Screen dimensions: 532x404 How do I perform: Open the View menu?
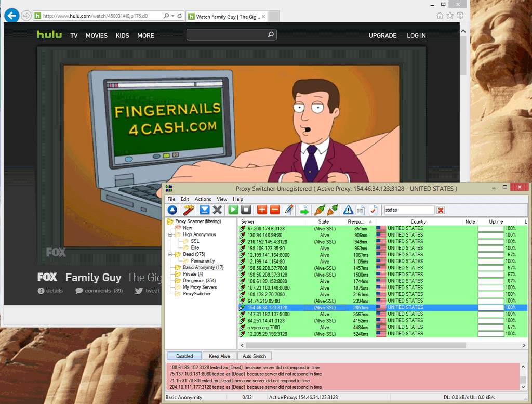(222, 199)
